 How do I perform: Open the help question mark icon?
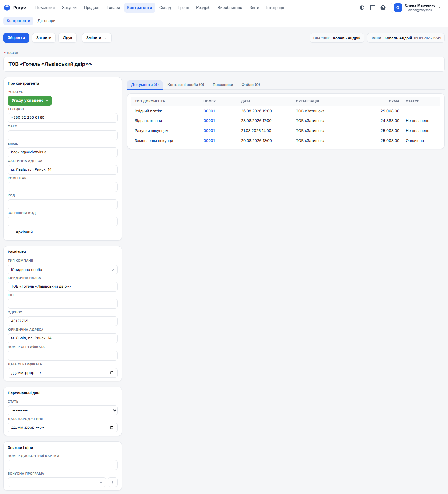coord(383,8)
